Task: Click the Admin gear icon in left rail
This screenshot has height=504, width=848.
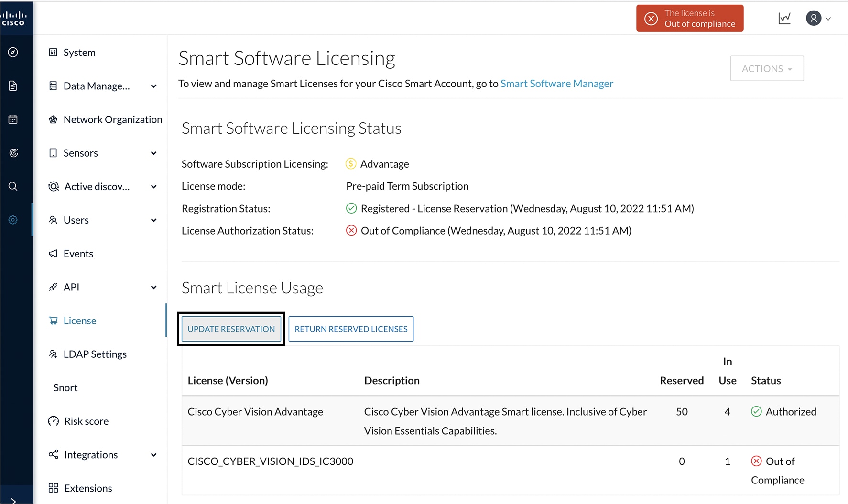Action: (13, 220)
